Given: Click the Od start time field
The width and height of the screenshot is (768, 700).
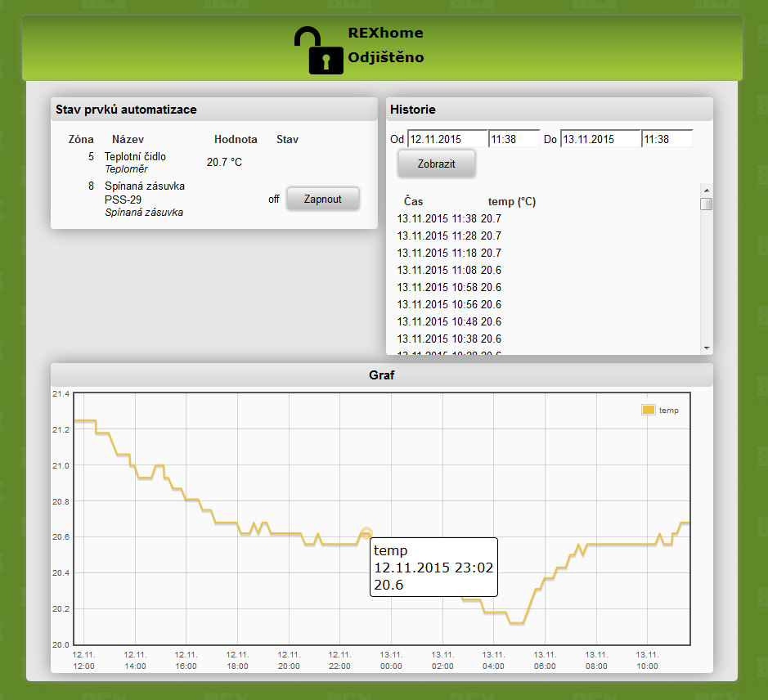Looking at the screenshot, I should [514, 139].
